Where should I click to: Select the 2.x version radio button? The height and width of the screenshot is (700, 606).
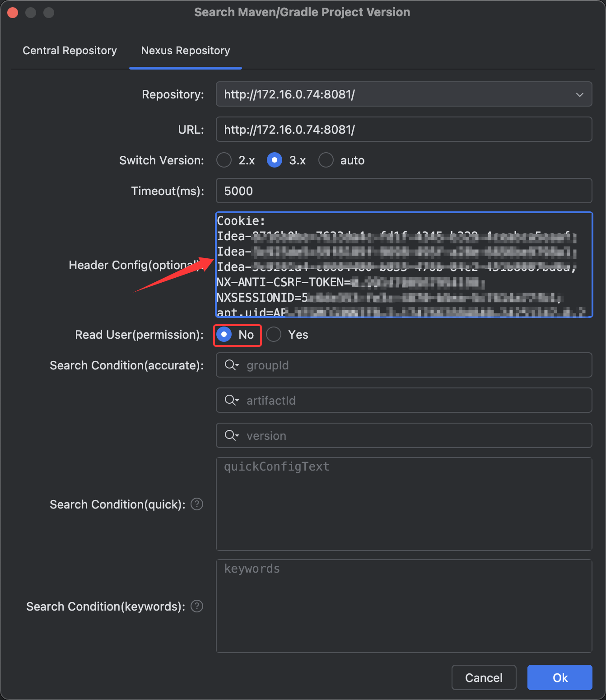pos(224,160)
